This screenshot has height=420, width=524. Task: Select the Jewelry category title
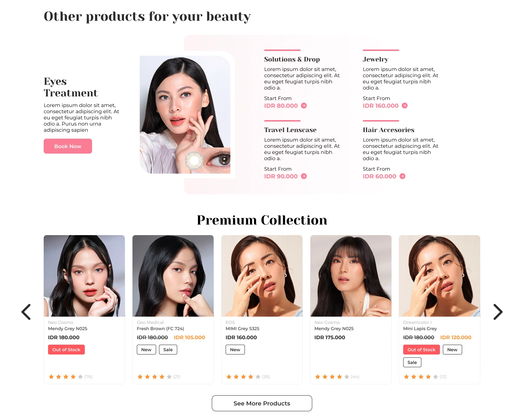(376, 59)
